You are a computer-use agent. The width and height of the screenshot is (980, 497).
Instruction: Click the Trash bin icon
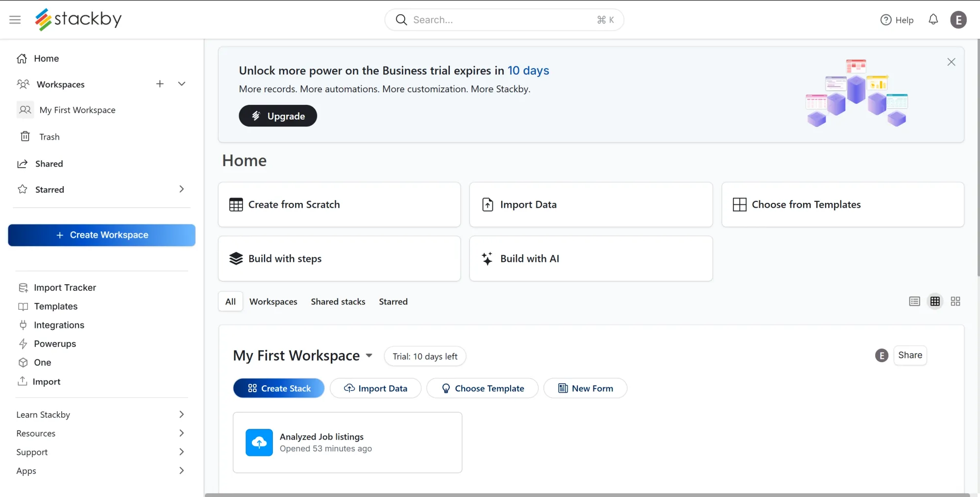[x=25, y=136]
